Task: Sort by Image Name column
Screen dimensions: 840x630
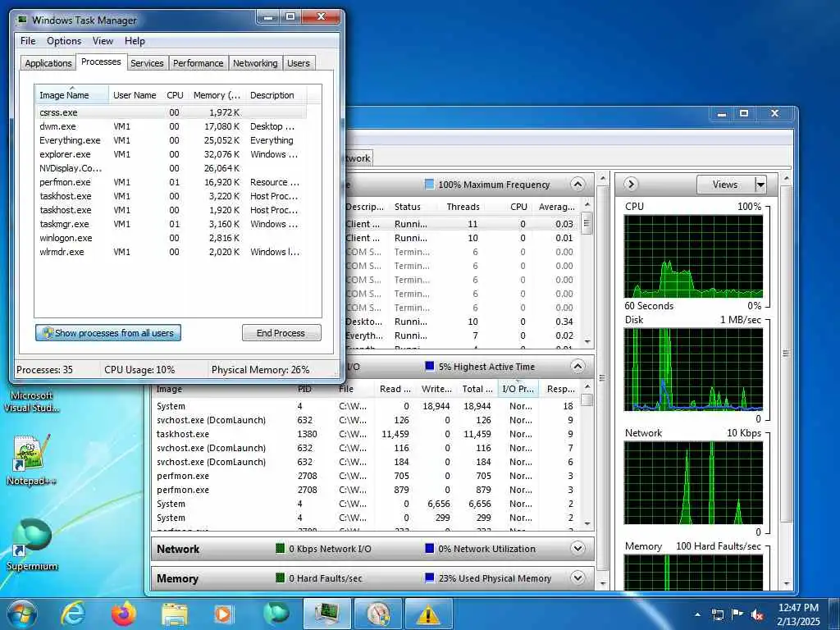Action: (72, 95)
